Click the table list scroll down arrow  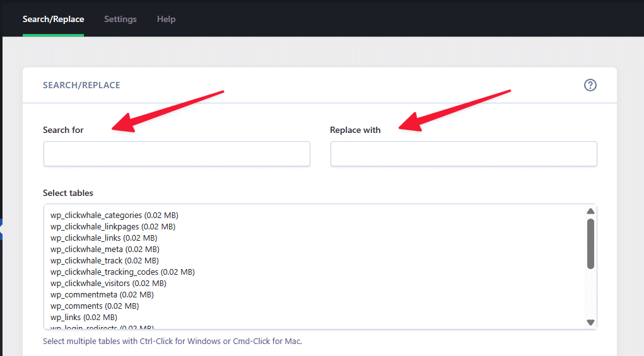click(x=590, y=323)
